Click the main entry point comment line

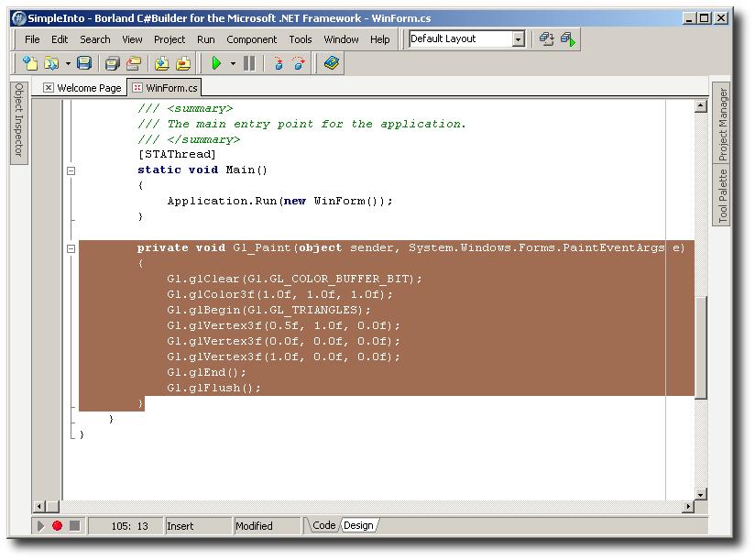301,125
